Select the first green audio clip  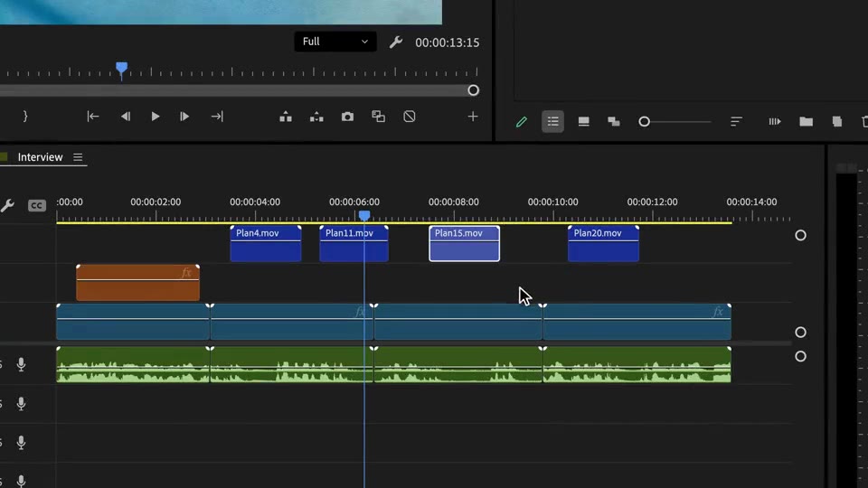(x=133, y=364)
